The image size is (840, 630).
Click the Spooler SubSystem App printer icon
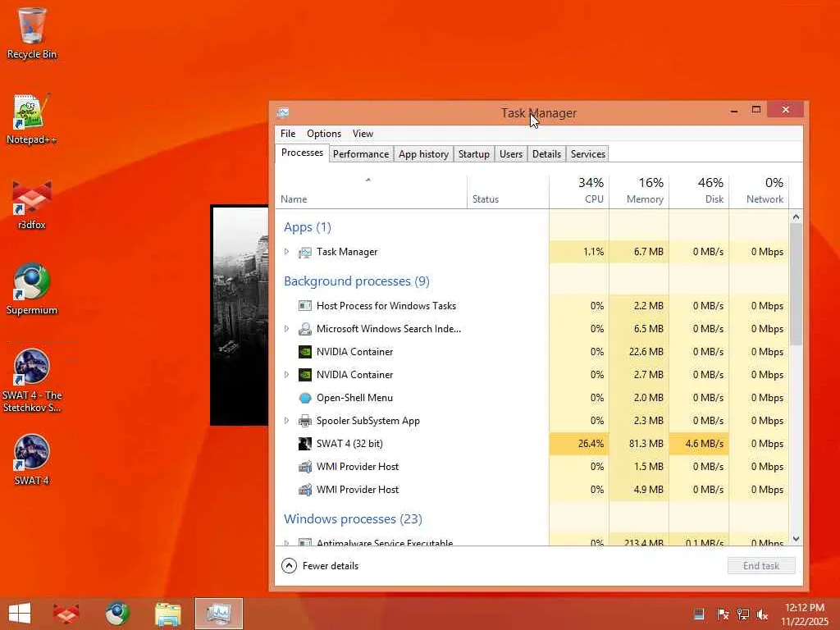[x=305, y=421]
